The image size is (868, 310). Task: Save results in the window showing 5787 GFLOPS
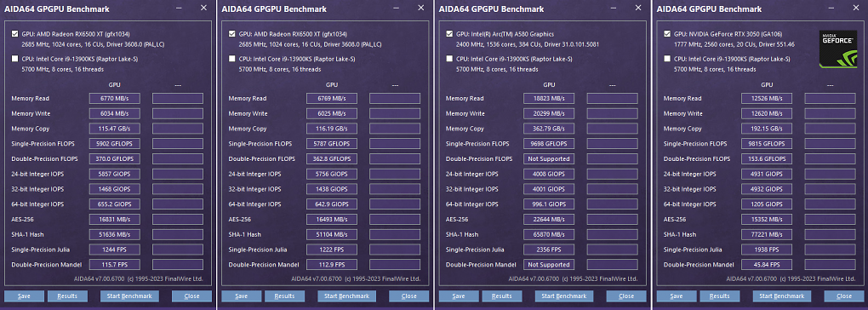click(241, 296)
